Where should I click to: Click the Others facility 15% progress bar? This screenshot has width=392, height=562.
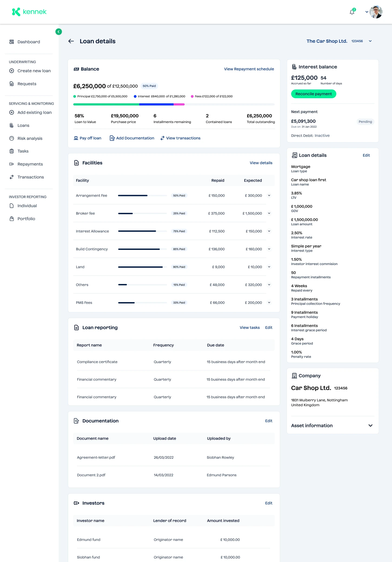(142, 285)
